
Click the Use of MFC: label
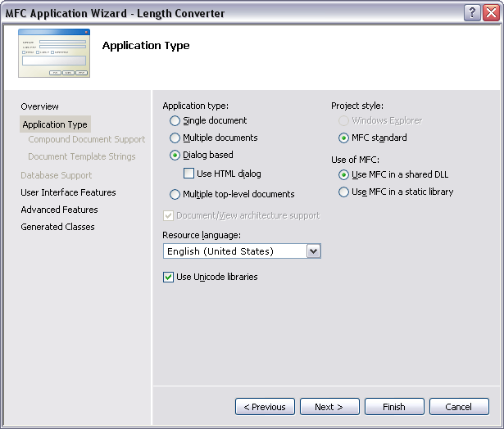[355, 160]
